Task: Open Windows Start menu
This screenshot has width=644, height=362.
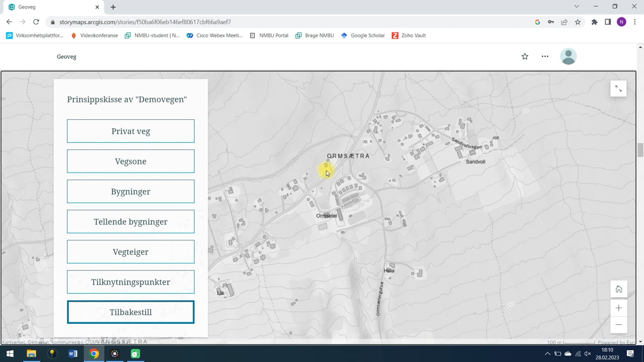Action: click(x=10, y=354)
